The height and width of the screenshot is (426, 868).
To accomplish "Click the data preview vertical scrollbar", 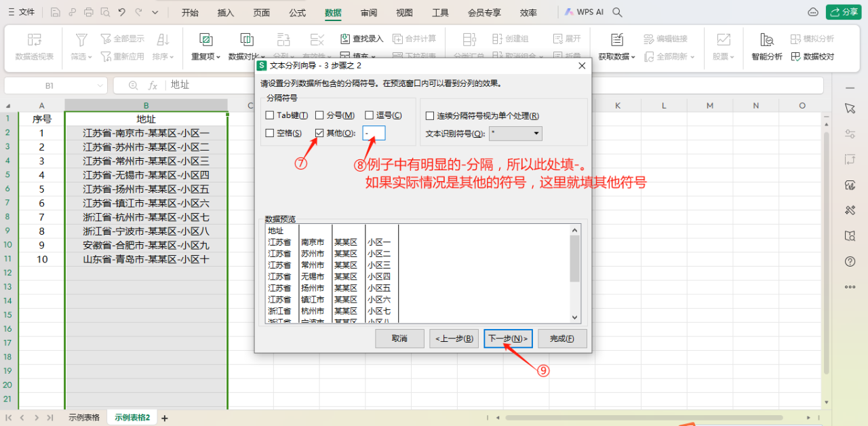I will tap(574, 273).
